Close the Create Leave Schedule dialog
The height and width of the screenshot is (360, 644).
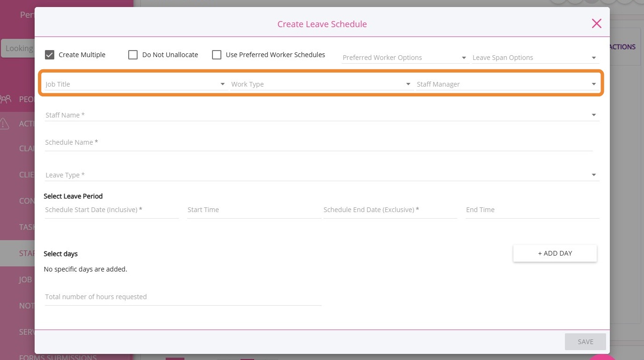point(596,23)
